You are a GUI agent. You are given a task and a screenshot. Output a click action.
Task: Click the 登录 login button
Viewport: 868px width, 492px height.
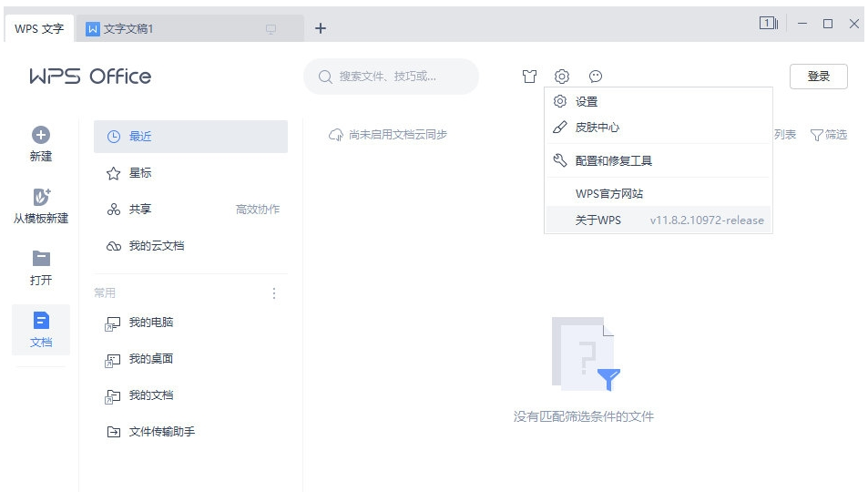tap(818, 77)
